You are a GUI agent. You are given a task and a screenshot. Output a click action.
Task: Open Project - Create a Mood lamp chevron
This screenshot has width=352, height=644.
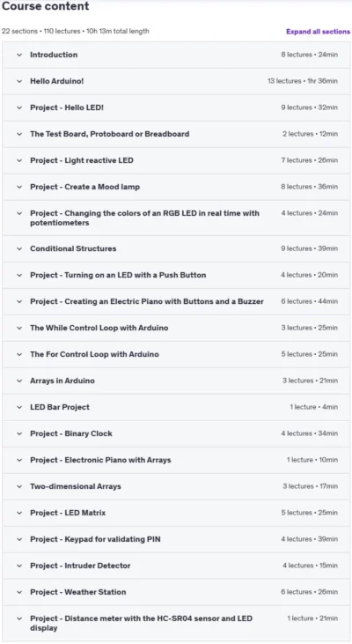pyautogui.click(x=19, y=187)
